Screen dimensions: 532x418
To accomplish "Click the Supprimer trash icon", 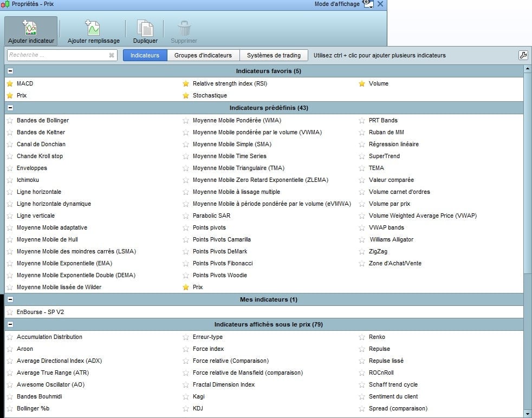I will click(x=184, y=28).
